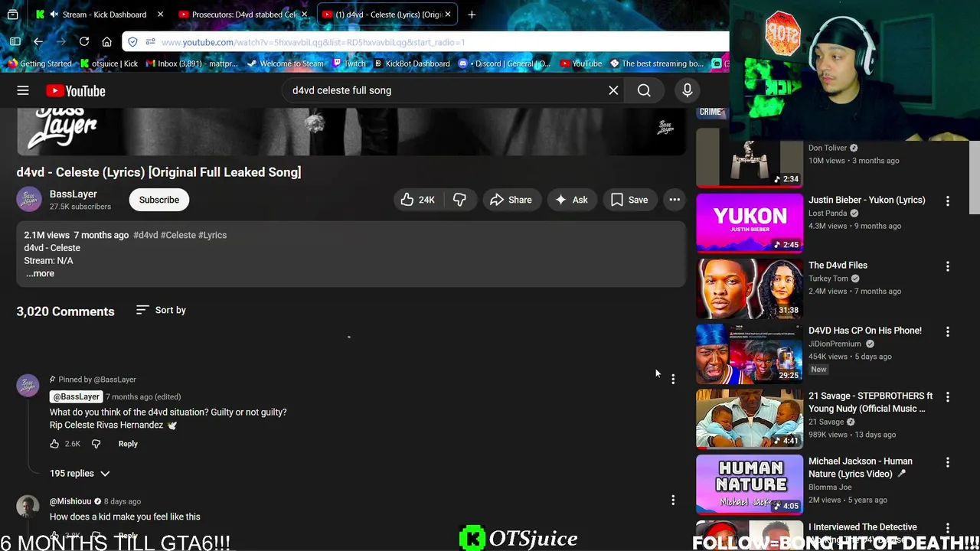Expand 195 replies on pinned comment

(x=80, y=473)
